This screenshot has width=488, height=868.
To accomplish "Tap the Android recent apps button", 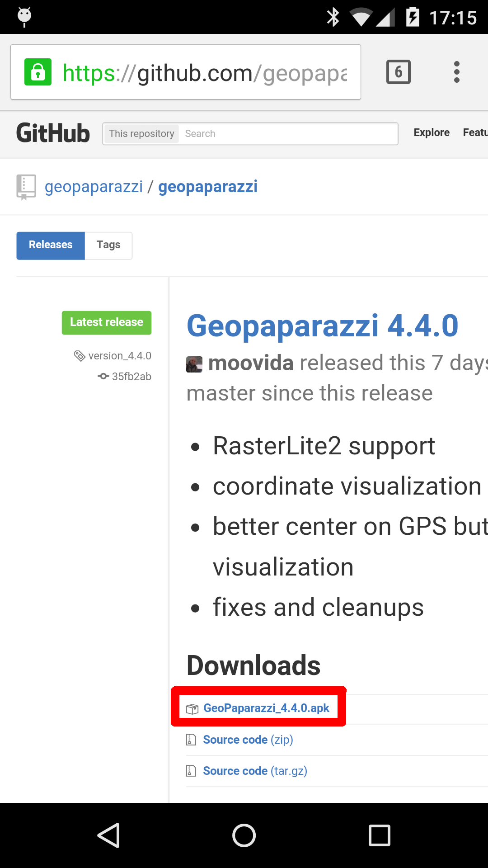I will (x=380, y=835).
